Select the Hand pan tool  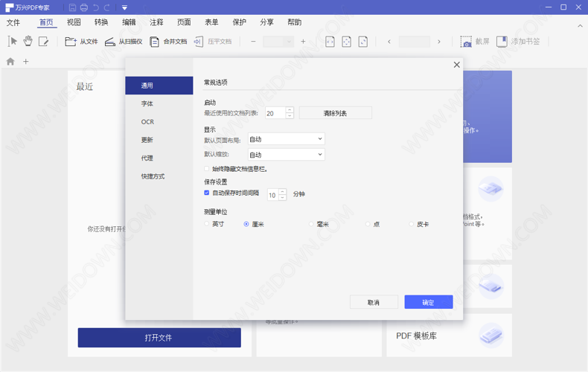coord(28,42)
